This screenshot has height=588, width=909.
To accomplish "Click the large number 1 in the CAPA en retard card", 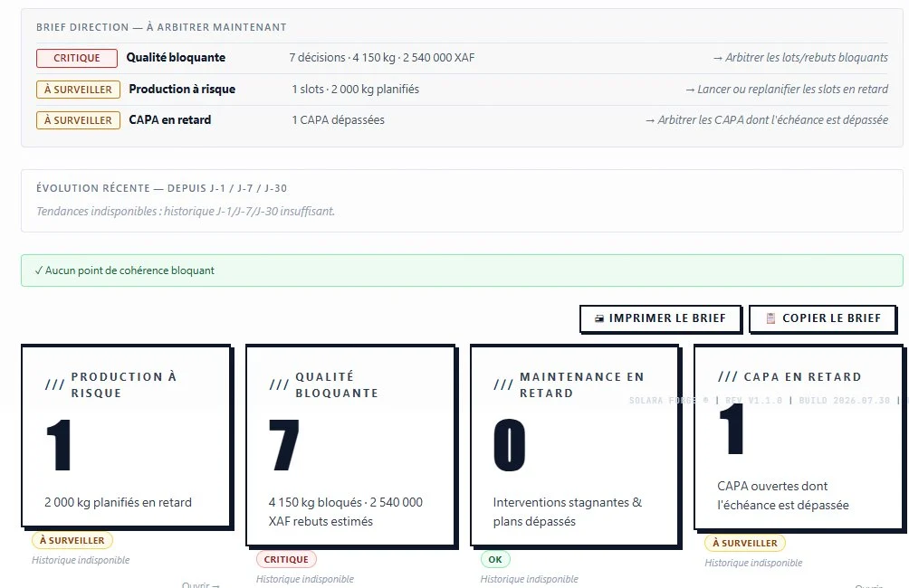I will tap(732, 429).
